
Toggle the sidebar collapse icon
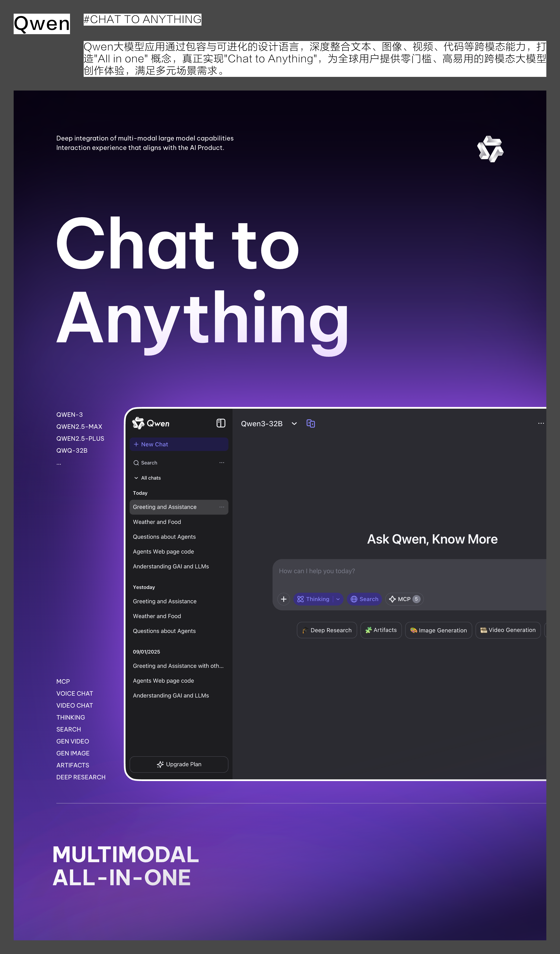[x=221, y=423]
